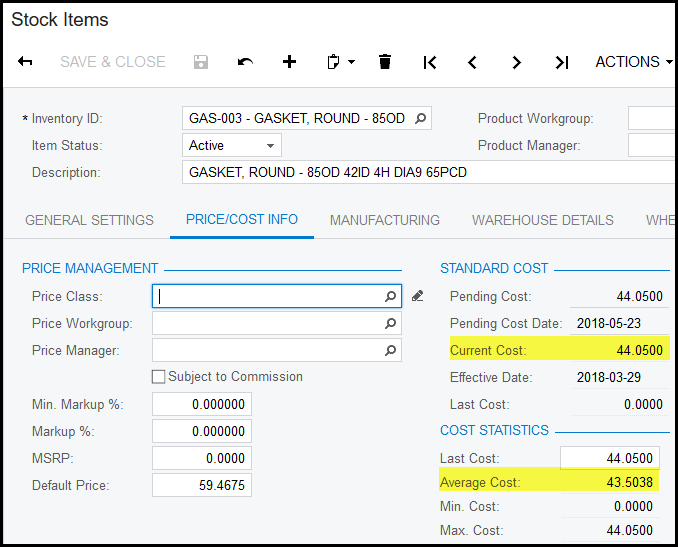Open the clipboard copy-paste dropdown
678x547 pixels.
pyautogui.click(x=341, y=62)
